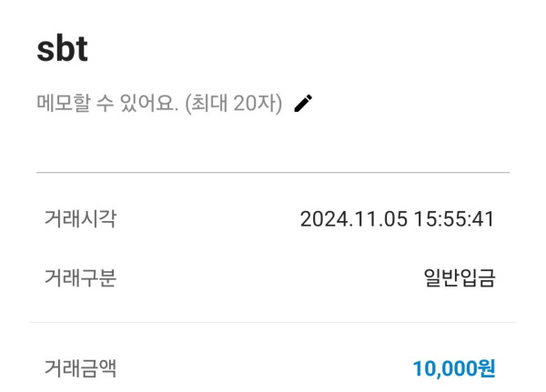This screenshot has height=392, width=546.
Task: Click the 원 currency unit character
Action: 487,368
